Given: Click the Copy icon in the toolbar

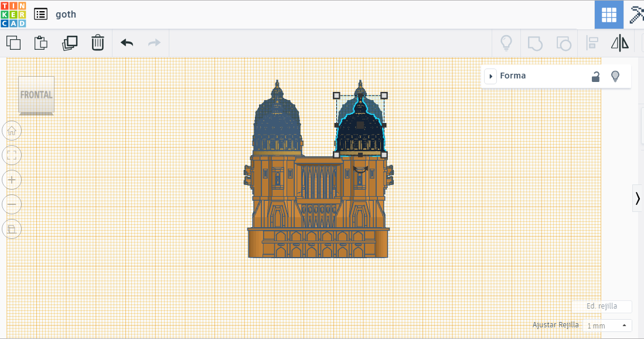Looking at the screenshot, I should pyautogui.click(x=13, y=43).
